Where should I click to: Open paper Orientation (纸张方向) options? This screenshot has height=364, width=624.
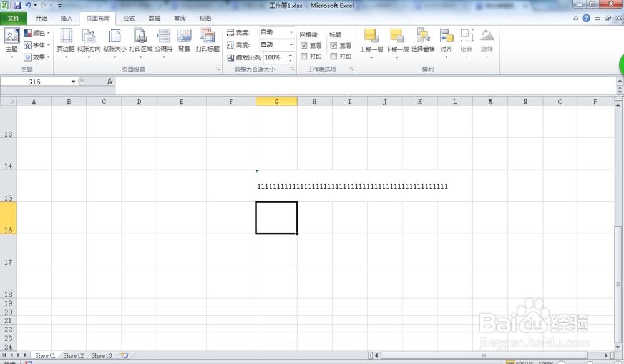89,43
